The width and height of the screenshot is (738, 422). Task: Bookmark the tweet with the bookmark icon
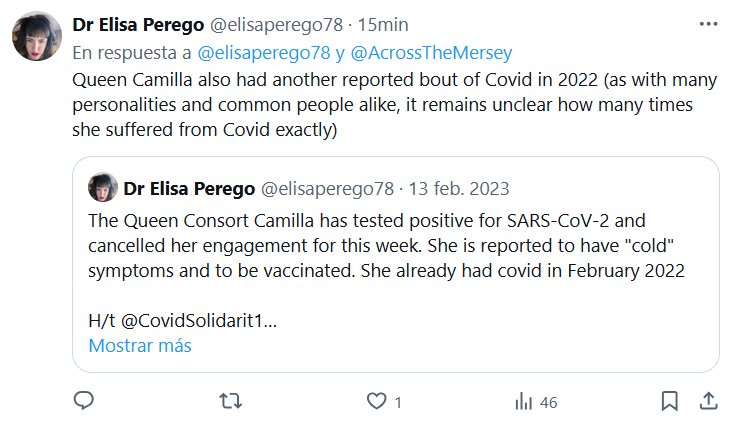(669, 401)
